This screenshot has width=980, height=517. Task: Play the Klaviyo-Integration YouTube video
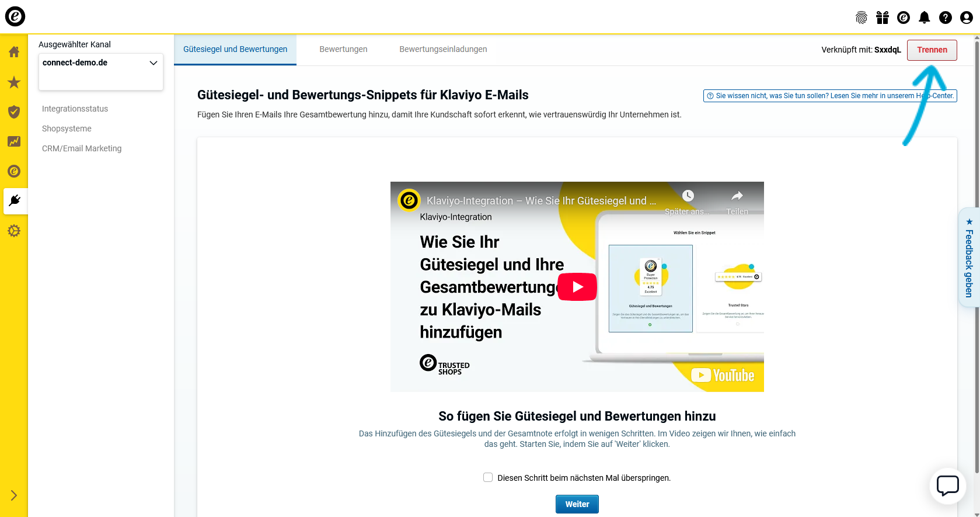tap(577, 287)
